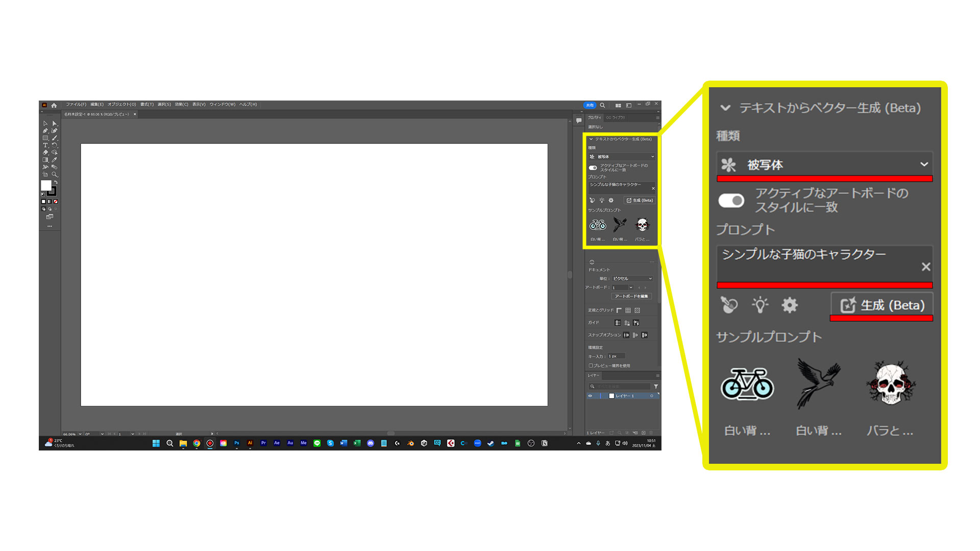Select the Eraser tool in left toolbar
The image size is (980, 551).
[x=45, y=153]
